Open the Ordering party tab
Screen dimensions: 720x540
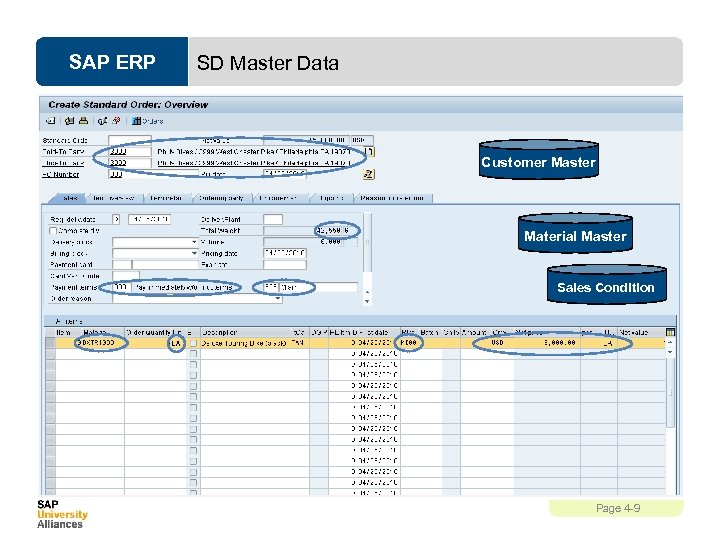[x=221, y=198]
